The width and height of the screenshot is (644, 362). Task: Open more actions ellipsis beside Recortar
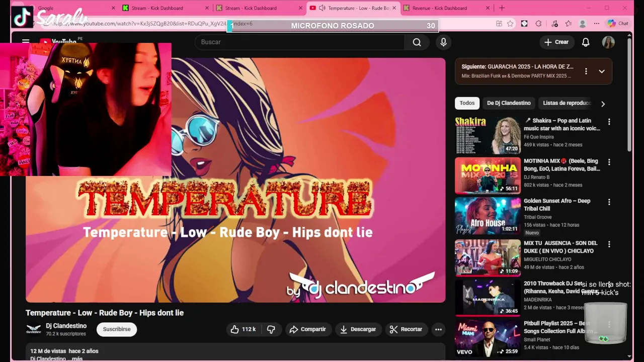438,329
